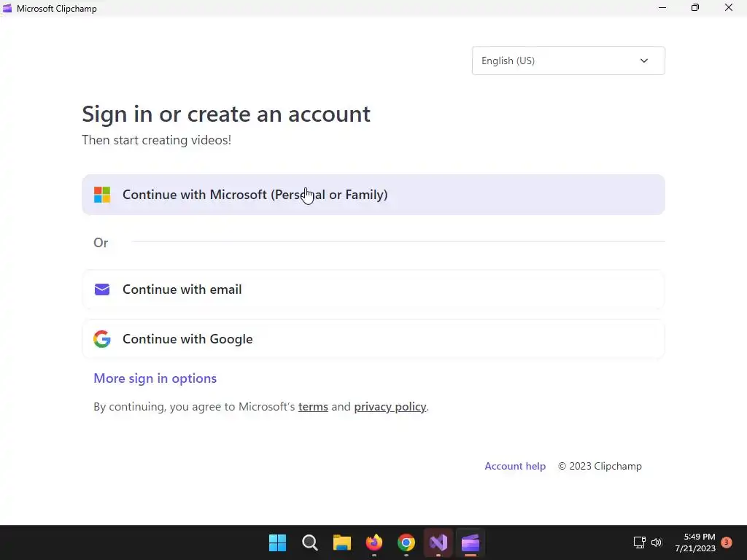Open the Account help link
Image resolution: width=747 pixels, height=560 pixels.
pos(515,466)
